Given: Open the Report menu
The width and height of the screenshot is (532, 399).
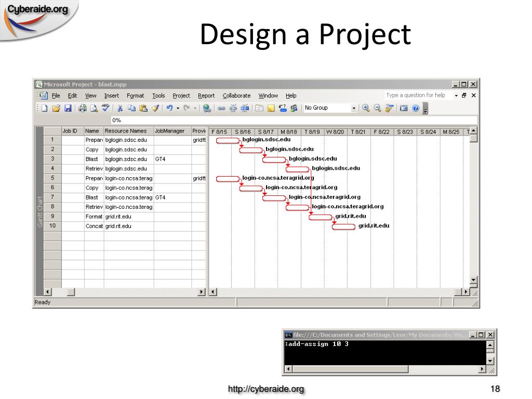Looking at the screenshot, I should tap(206, 96).
